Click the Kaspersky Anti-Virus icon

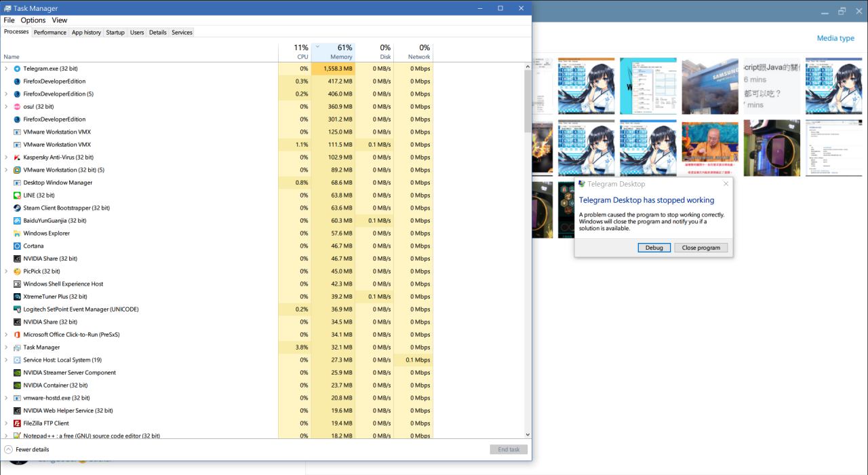click(17, 157)
